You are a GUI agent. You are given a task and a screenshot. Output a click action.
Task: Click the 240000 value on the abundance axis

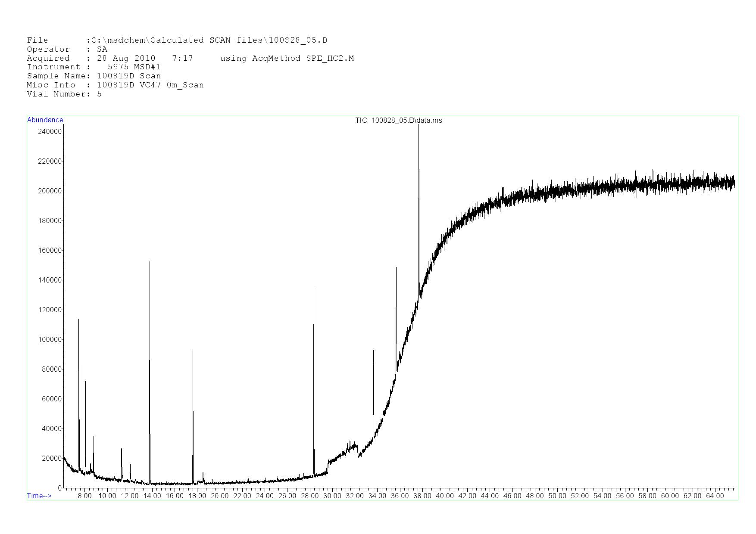coord(50,131)
